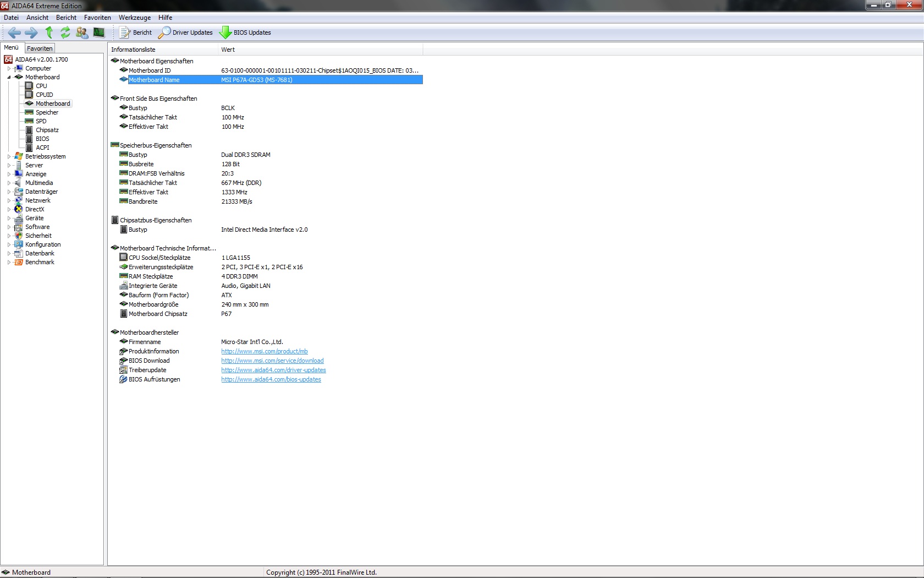Click the Geräte icon in tree
924x578 pixels.
click(19, 218)
